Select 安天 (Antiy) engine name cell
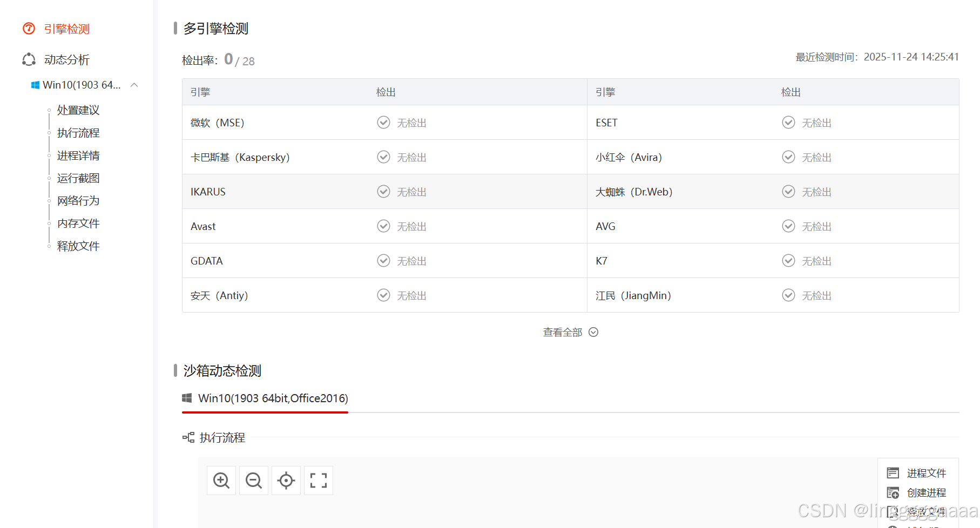 click(219, 296)
